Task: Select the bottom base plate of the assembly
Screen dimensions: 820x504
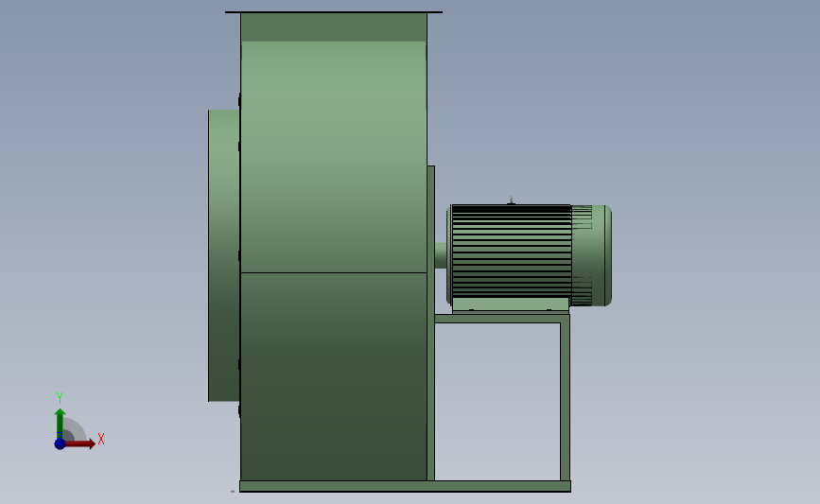Action: click(406, 487)
